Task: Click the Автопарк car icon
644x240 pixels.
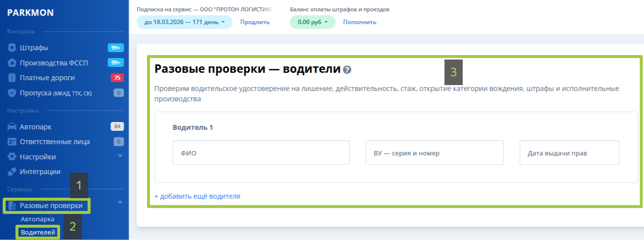Action: pos(12,127)
